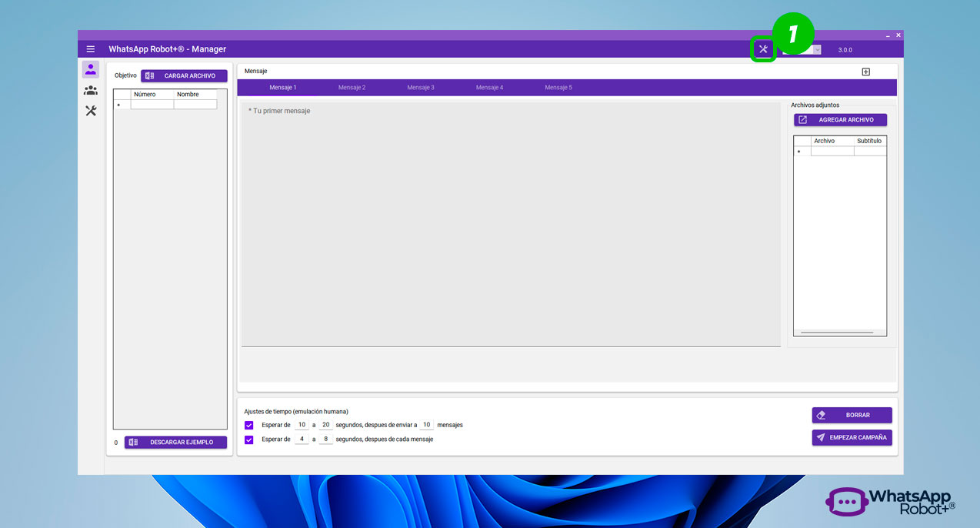Start the campaign with EMPEZAR CAMPAÑA

852,437
